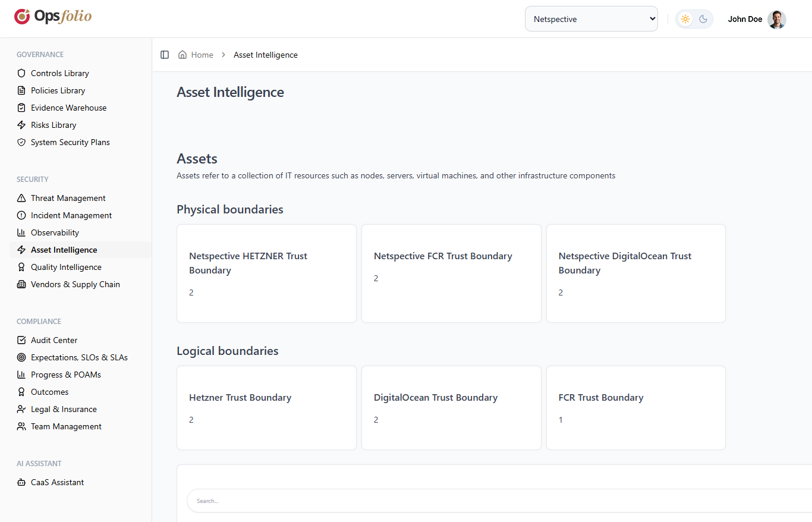The height and width of the screenshot is (522, 812).
Task: Click the CaaS Assistant robot icon
Action: (21, 482)
